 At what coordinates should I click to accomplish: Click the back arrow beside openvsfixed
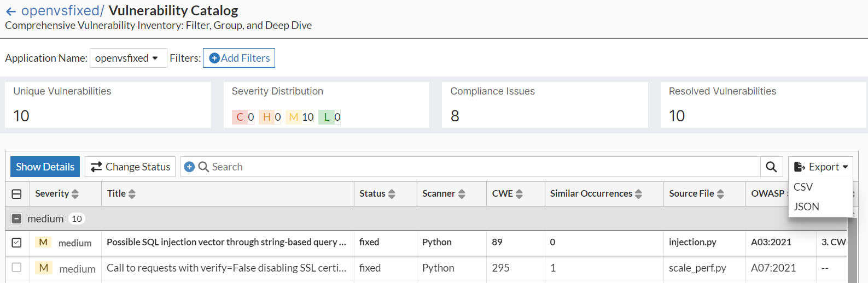click(10, 11)
